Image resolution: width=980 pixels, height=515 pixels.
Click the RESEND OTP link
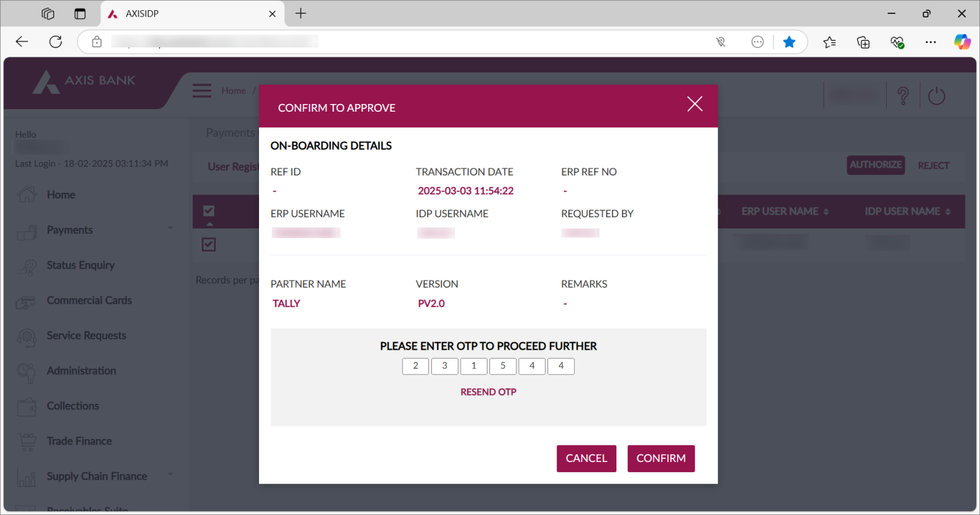click(488, 391)
